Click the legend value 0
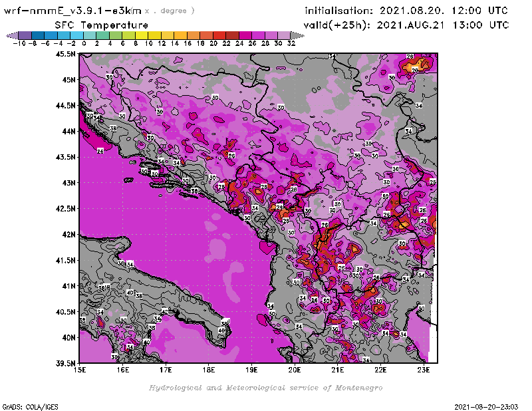The image size is (532, 411). click(x=84, y=43)
